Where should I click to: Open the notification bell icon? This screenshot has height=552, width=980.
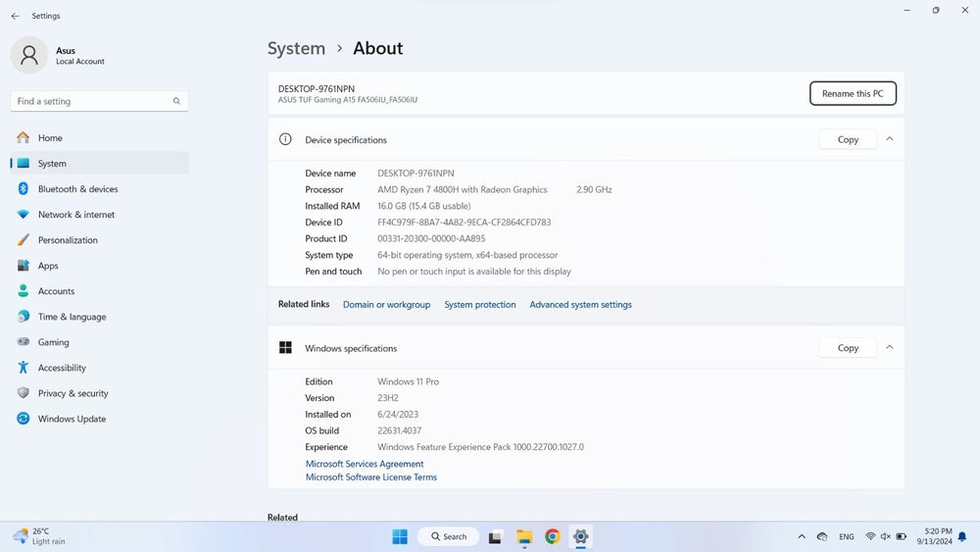pyautogui.click(x=962, y=536)
